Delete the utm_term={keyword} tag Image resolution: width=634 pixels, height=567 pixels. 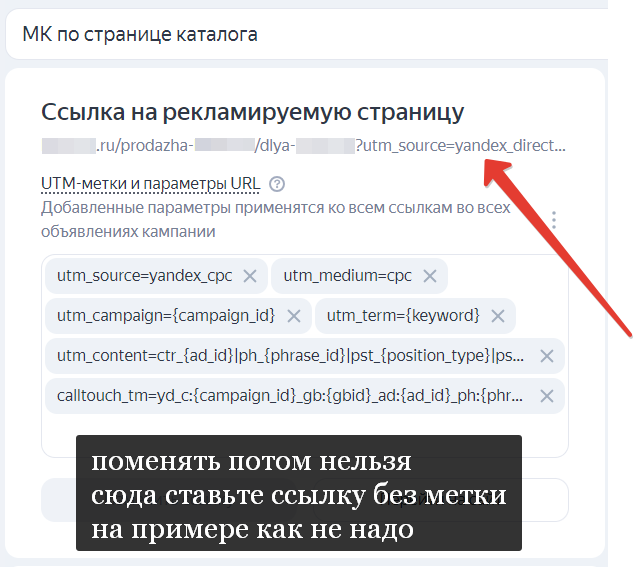coord(498,316)
